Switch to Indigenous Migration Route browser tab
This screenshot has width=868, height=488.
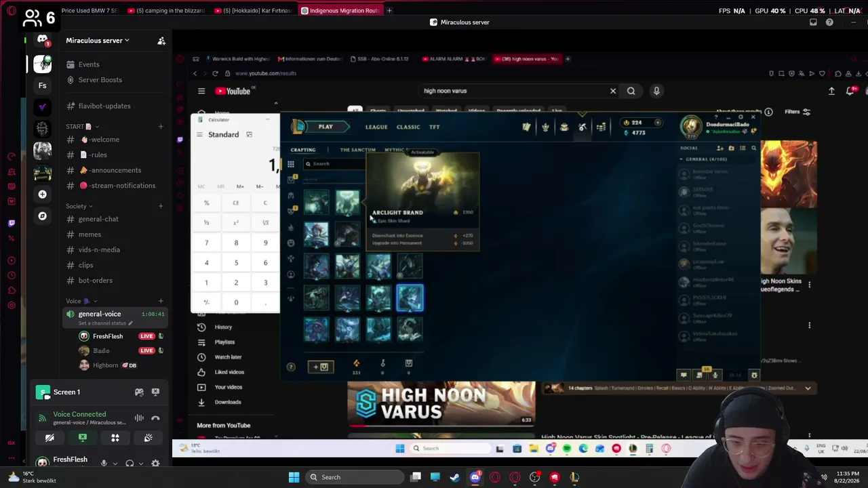340,10
